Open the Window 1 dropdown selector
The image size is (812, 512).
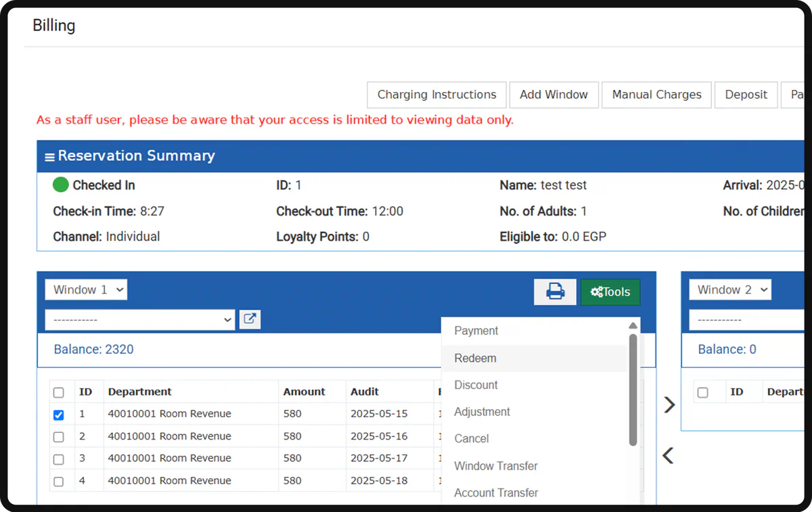click(x=86, y=289)
